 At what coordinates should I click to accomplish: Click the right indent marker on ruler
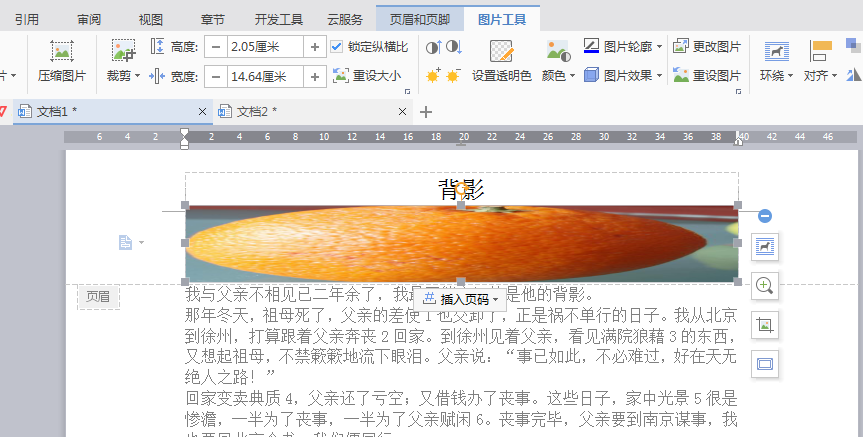pyautogui.click(x=738, y=141)
